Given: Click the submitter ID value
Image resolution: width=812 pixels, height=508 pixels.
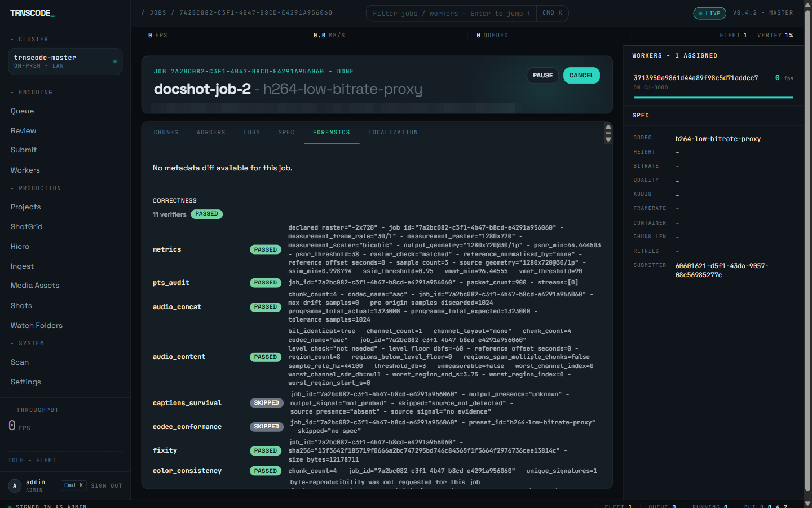Looking at the screenshot, I should pos(722,270).
